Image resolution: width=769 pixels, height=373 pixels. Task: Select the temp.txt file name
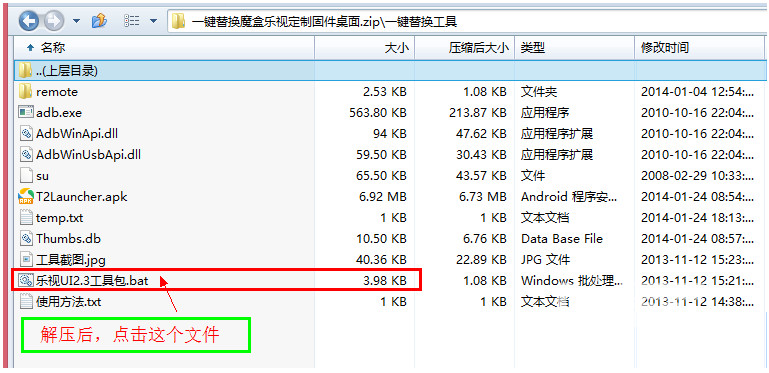coord(59,218)
